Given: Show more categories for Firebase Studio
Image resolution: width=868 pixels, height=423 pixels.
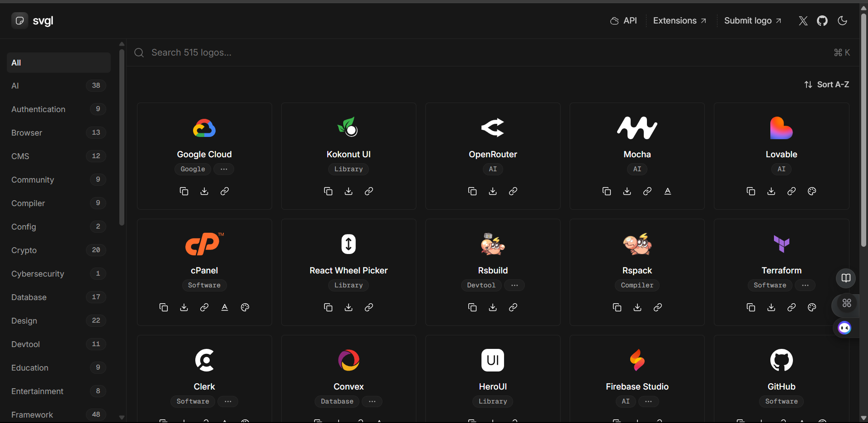Looking at the screenshot, I should click(648, 401).
